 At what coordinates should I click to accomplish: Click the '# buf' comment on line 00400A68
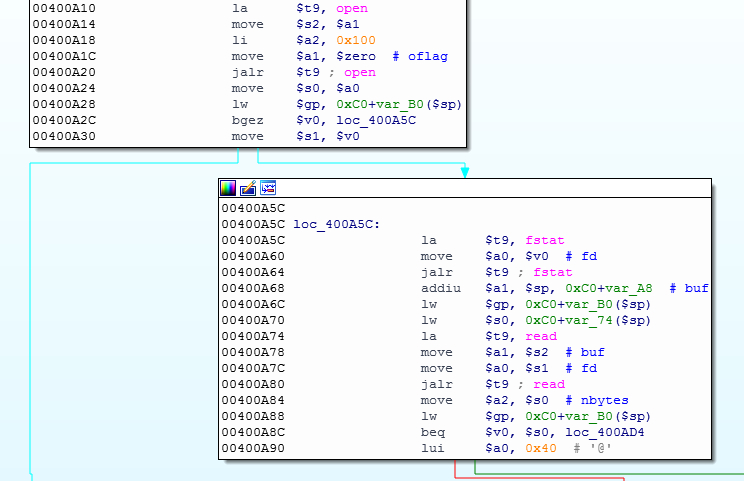(x=689, y=288)
